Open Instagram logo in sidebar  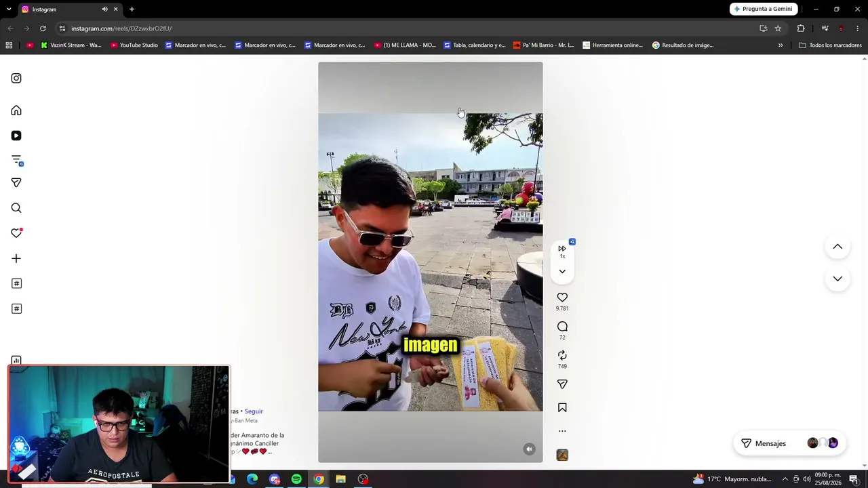click(x=16, y=78)
